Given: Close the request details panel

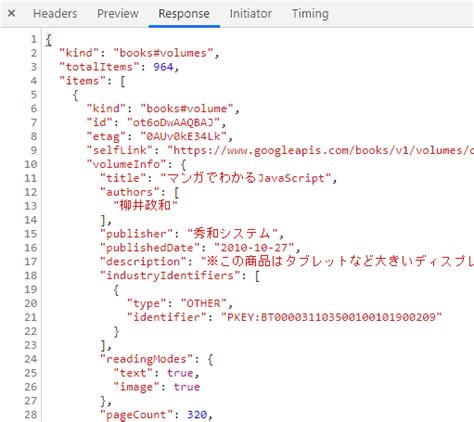Looking at the screenshot, I should 11,13.
